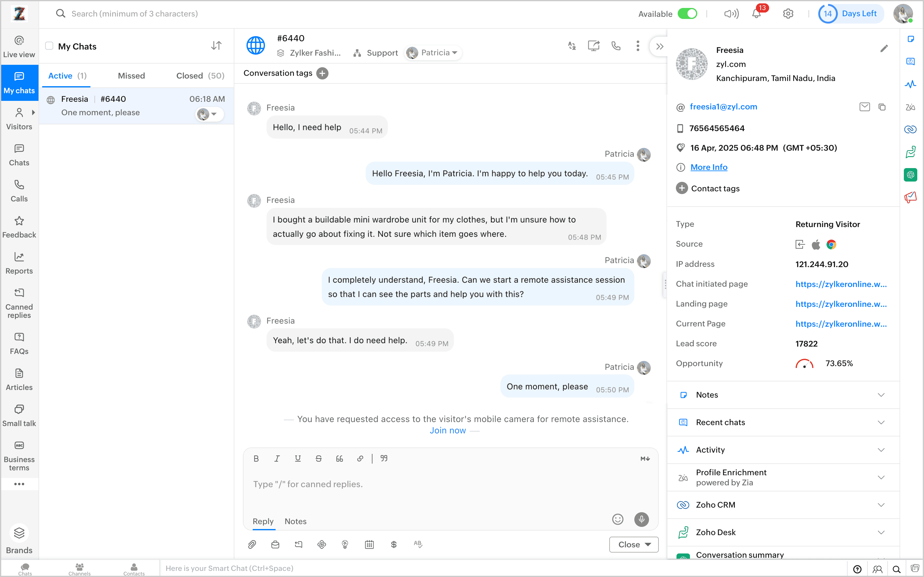
Task: Edit Freesia's contact details pencil
Action: 884,49
